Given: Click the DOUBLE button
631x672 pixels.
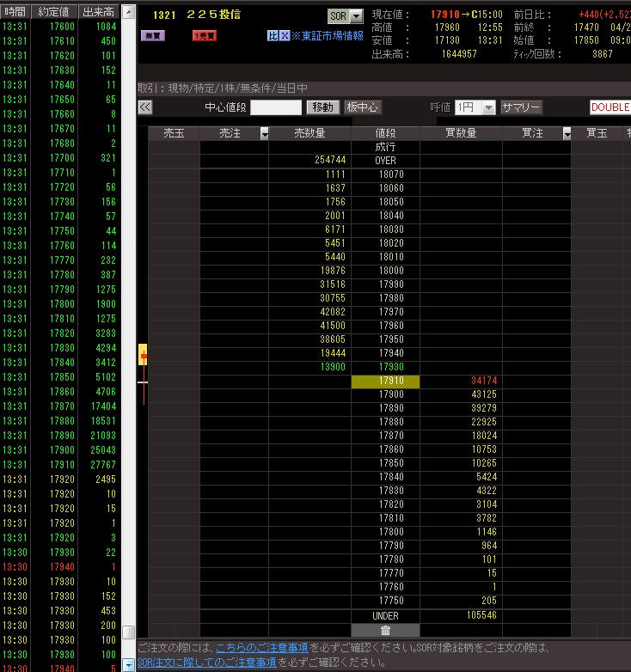Looking at the screenshot, I should point(610,107).
